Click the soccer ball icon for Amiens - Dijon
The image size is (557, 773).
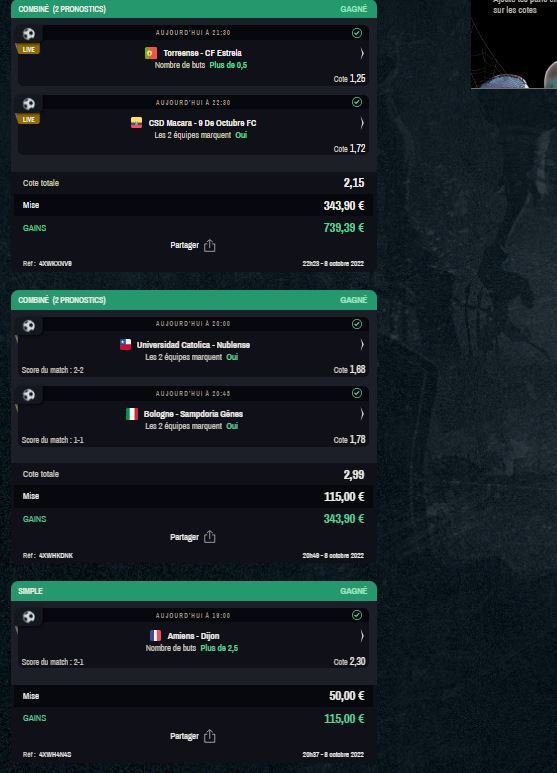click(29, 617)
